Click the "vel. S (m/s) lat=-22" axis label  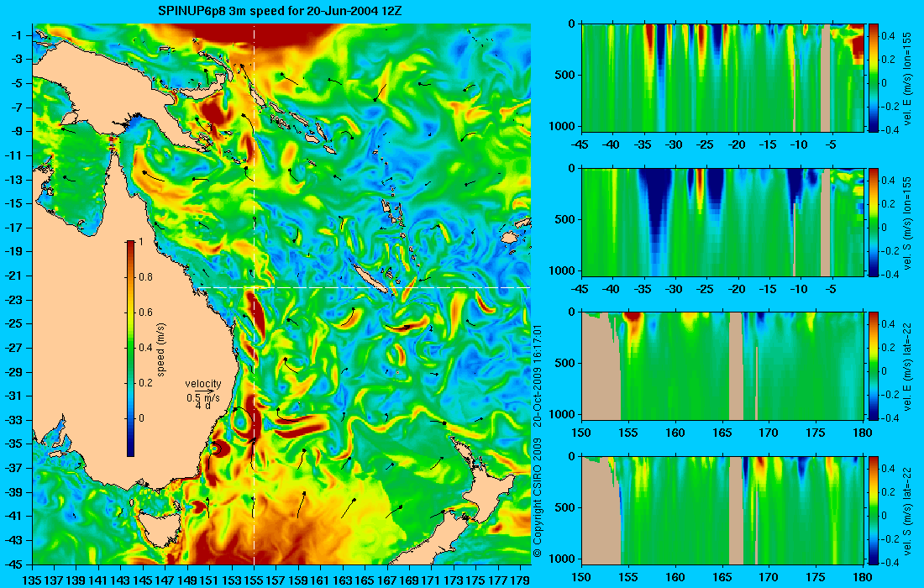point(908,510)
